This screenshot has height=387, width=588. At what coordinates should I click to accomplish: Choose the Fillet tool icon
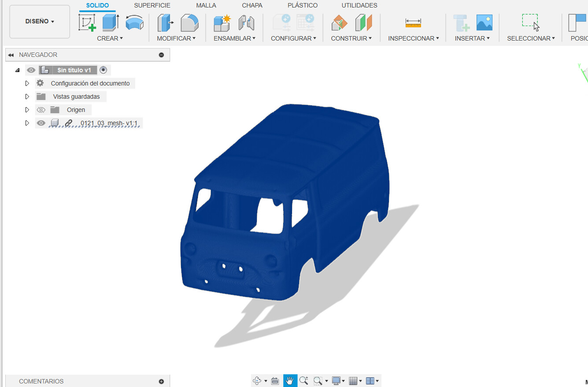click(x=189, y=22)
